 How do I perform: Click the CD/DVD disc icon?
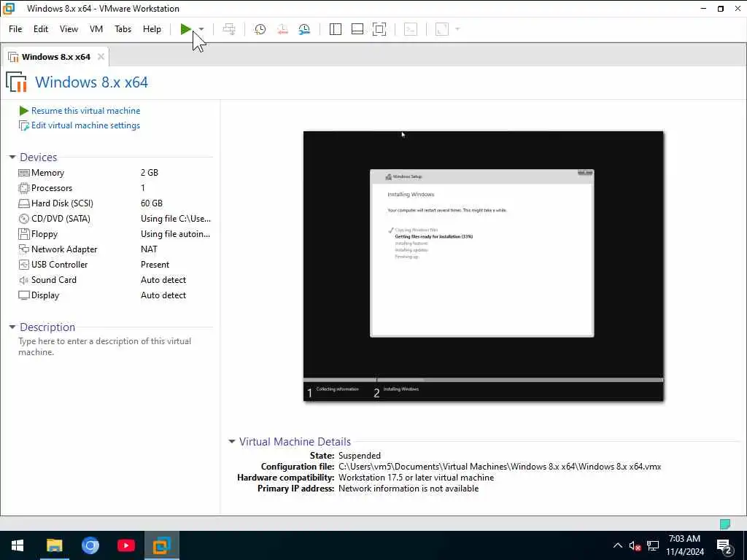24,219
